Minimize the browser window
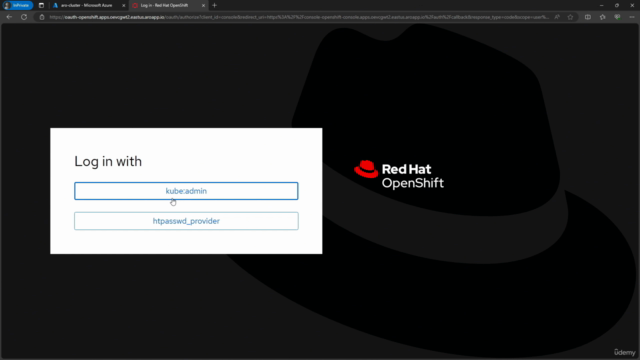This screenshot has width=640, height=360. pos(602,5)
